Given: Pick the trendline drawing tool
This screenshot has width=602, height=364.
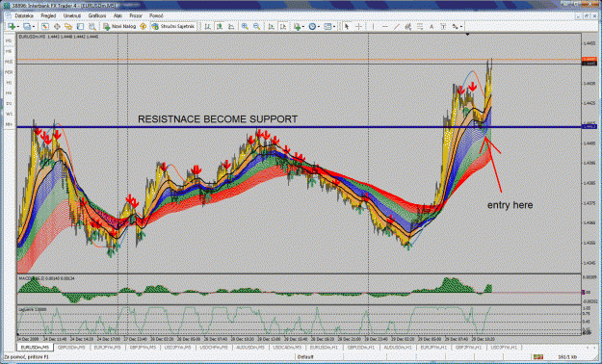Looking at the screenshot, I should tap(397, 27).
